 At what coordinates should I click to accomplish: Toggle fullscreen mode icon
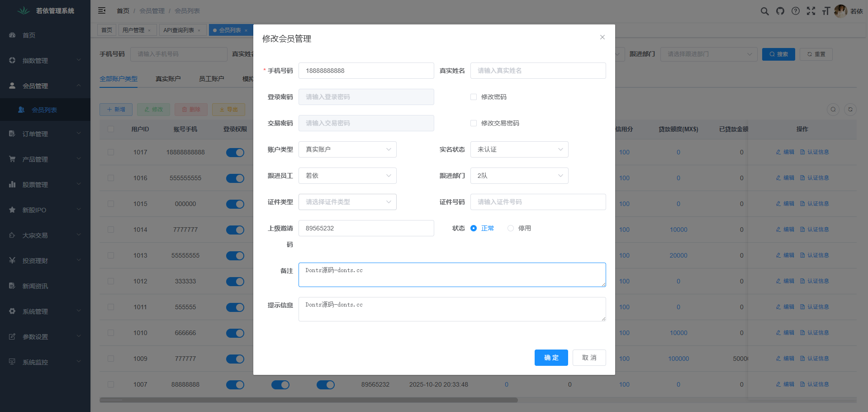click(x=811, y=11)
